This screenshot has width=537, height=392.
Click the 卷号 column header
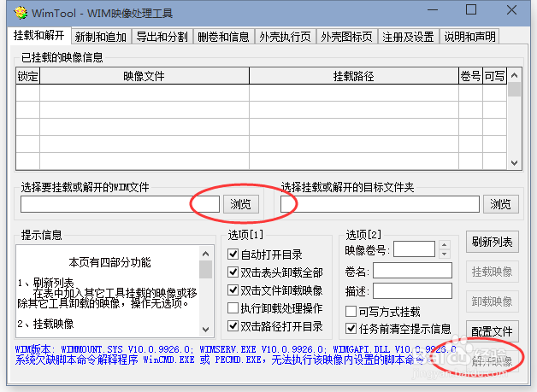click(470, 76)
